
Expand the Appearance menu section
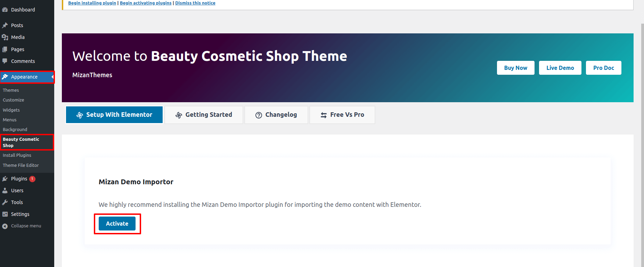[x=24, y=77]
